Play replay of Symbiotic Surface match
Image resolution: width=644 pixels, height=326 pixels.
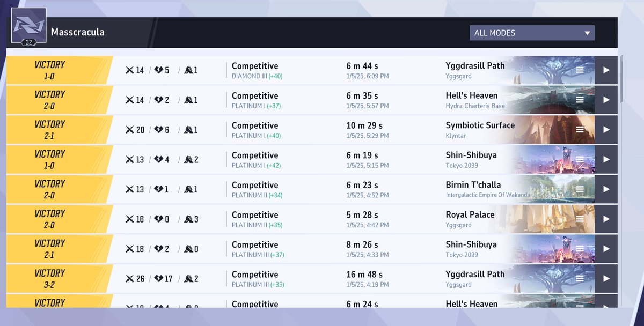[606, 130]
